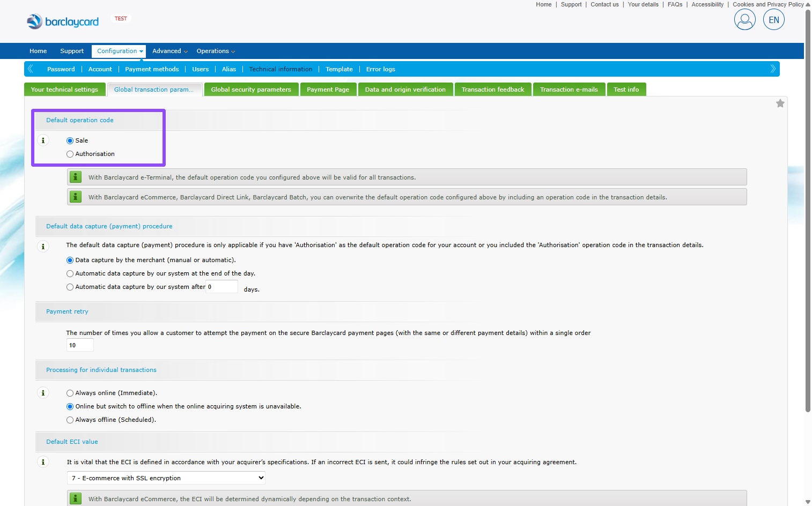Open the Users submenu item
The image size is (812, 506).
[201, 69]
